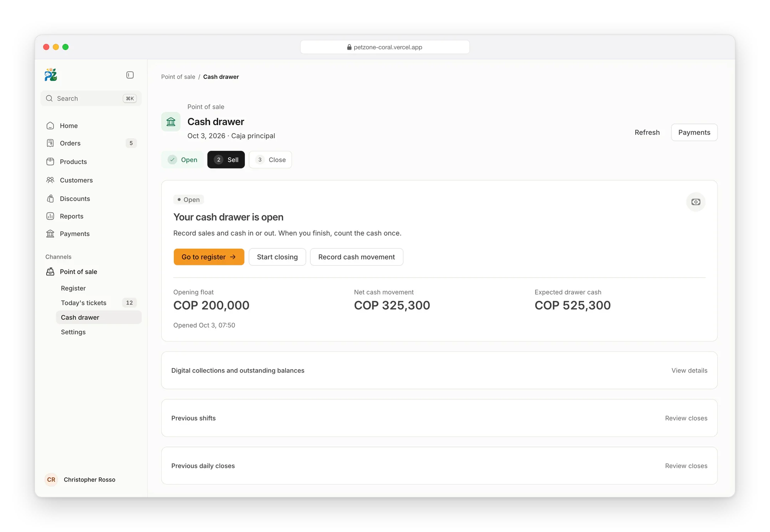The image size is (770, 532).
Task: Click the Opened Oct 3, 07:50 text
Action: tap(204, 325)
